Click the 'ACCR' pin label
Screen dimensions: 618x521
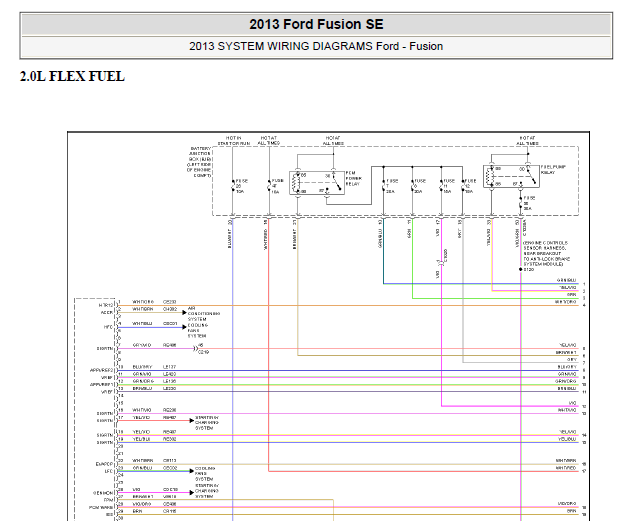107,313
